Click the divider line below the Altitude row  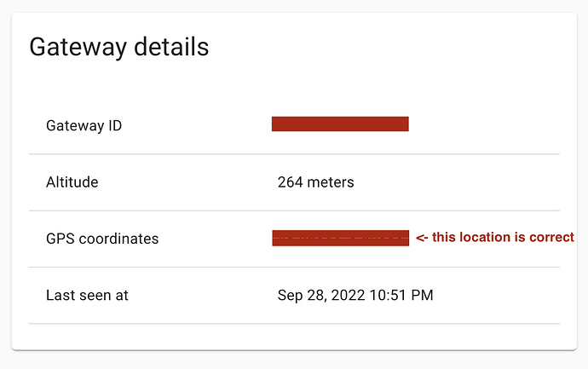(x=294, y=210)
